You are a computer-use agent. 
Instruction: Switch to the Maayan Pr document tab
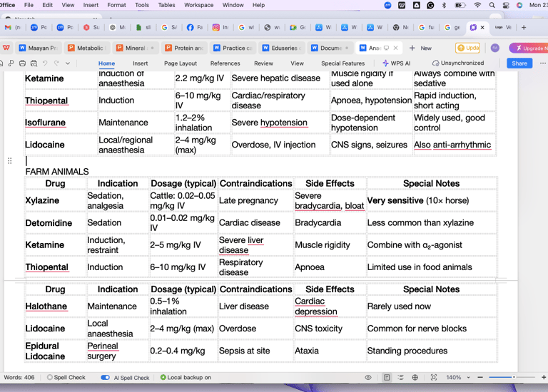[39, 48]
